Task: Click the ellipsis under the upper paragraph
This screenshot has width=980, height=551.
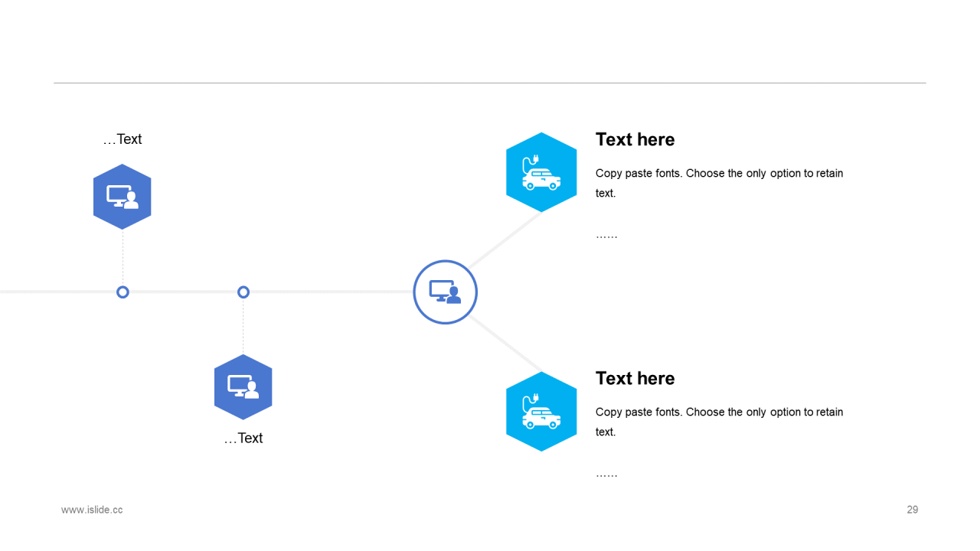Action: 606,235
